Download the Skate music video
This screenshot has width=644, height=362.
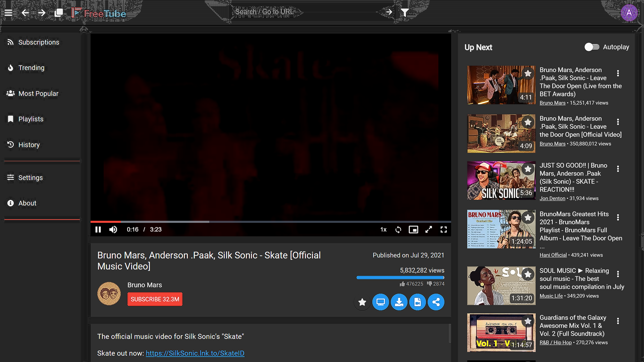pos(399,302)
